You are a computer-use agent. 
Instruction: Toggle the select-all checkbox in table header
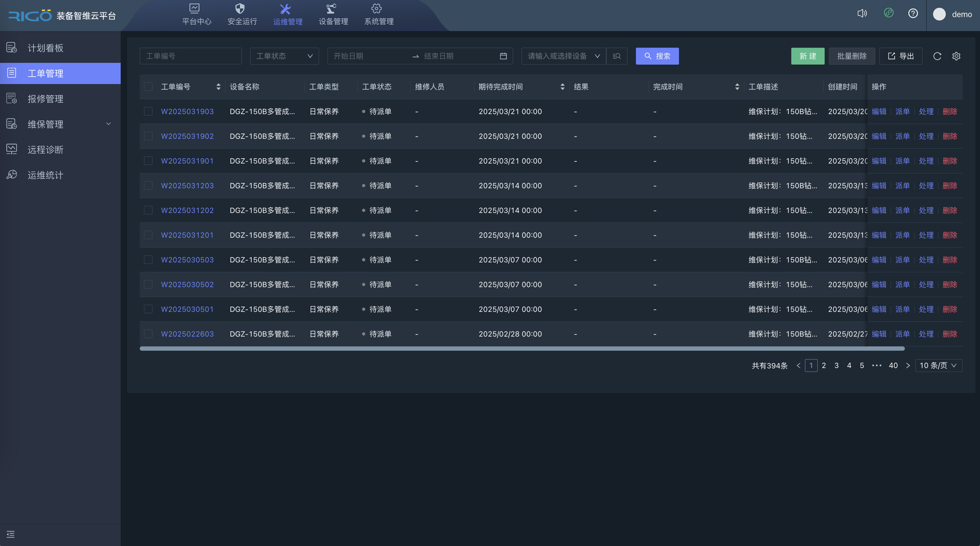[x=148, y=87]
